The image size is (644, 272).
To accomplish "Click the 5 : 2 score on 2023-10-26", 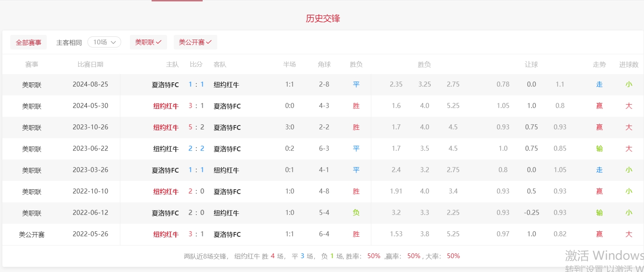I will pyautogui.click(x=196, y=127).
